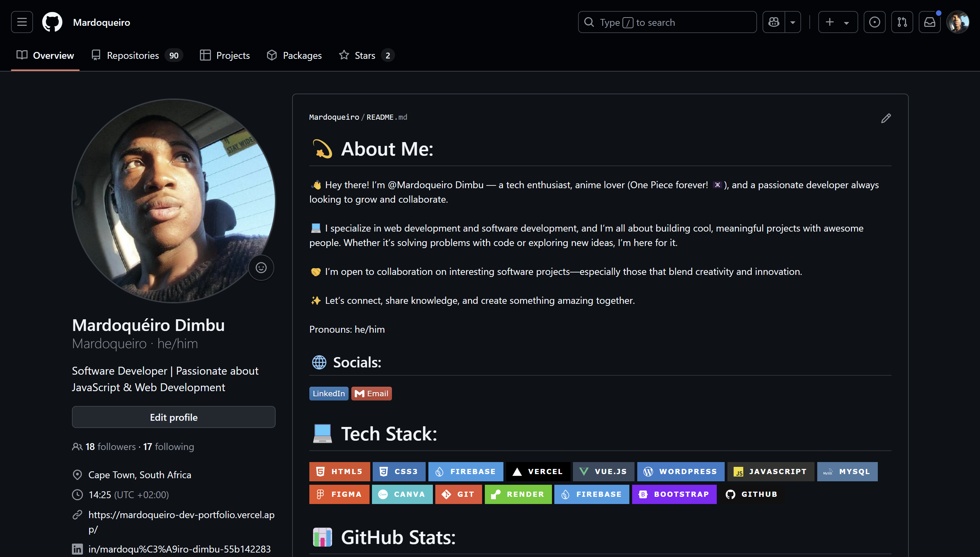The image size is (980, 557).
Task: Click the search input field
Action: click(667, 22)
